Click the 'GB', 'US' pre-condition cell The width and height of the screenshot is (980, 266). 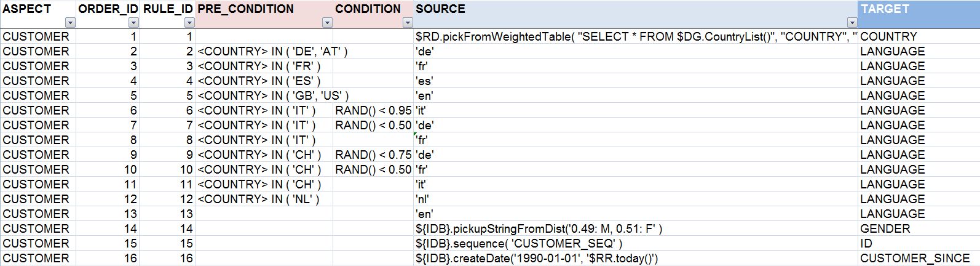coord(264,95)
